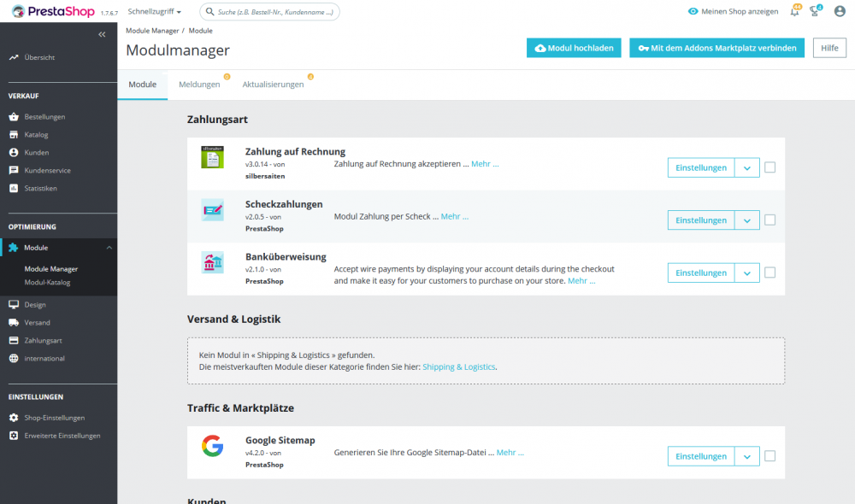Tick the checkbox for Zahlung auf Rechnung
The width and height of the screenshot is (855, 504).
point(769,167)
